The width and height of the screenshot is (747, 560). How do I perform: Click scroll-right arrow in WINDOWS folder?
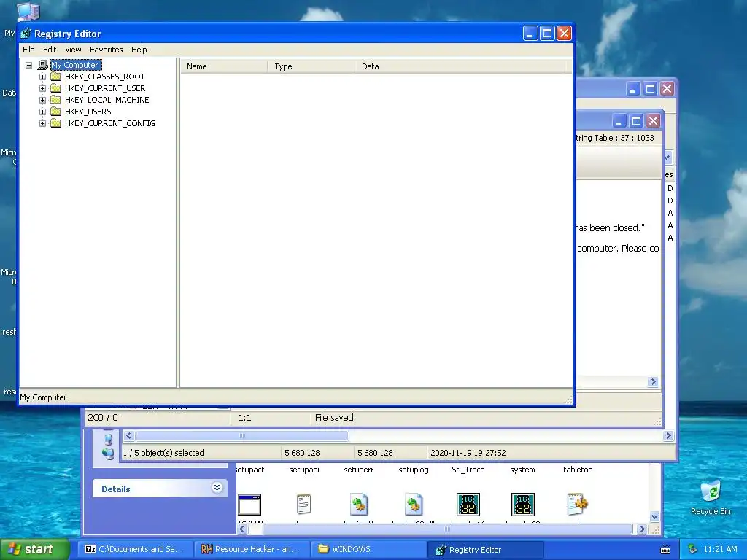(x=642, y=529)
